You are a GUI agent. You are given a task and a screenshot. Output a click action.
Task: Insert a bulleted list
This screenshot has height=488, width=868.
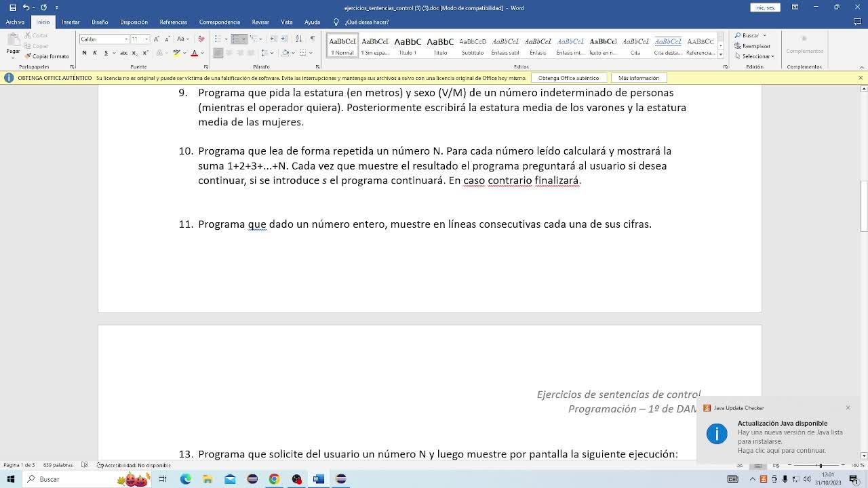coord(217,39)
